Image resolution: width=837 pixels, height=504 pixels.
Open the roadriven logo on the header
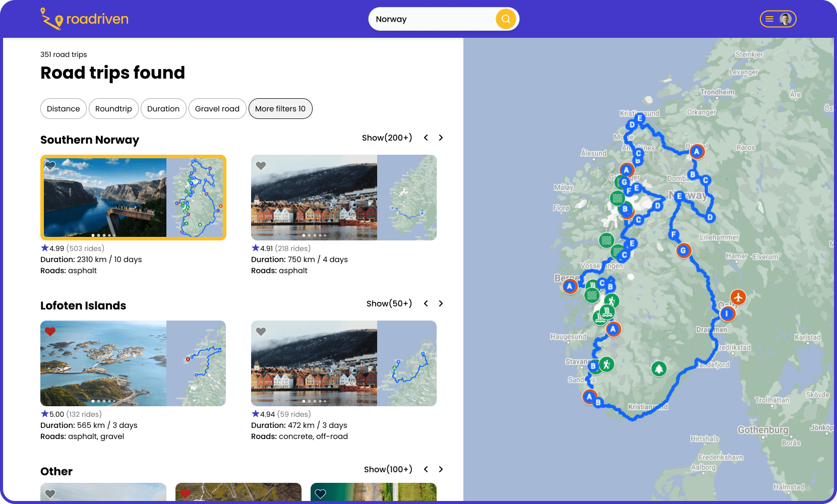coord(84,19)
